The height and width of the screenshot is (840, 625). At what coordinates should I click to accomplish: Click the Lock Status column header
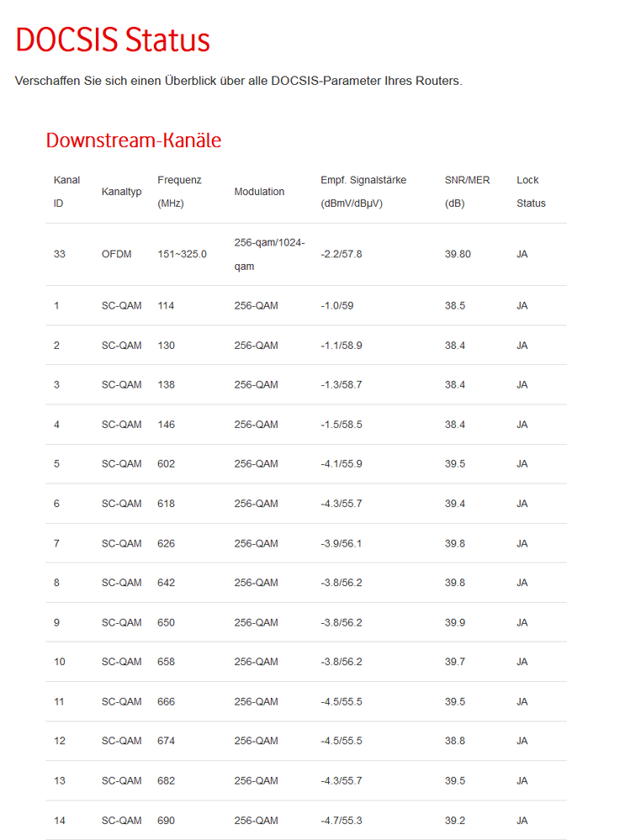531,191
